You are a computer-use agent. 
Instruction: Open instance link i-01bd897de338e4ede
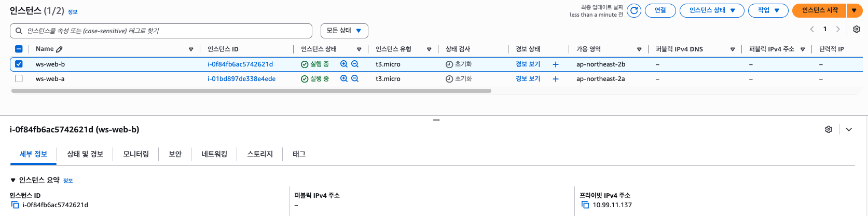[241, 79]
